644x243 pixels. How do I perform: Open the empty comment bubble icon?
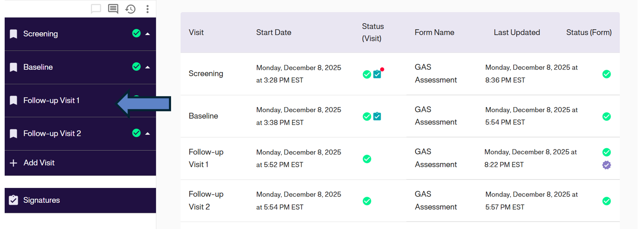coord(96,9)
